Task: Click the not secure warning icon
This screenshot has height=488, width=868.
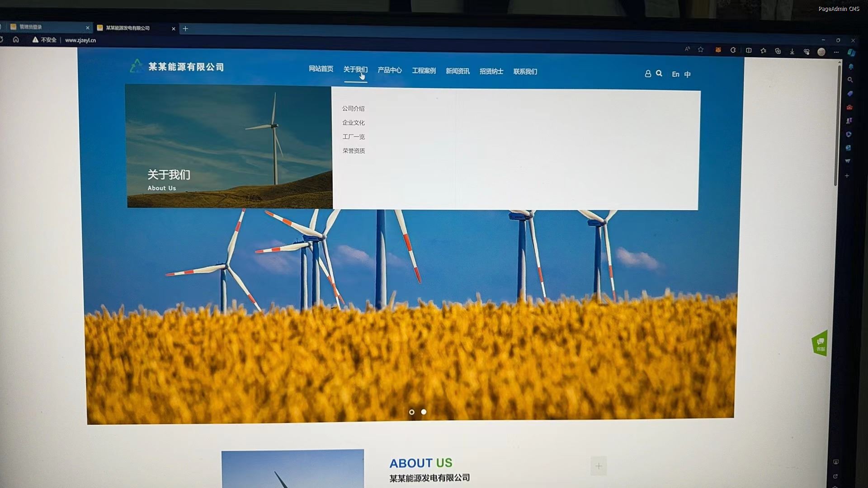Action: (35, 40)
